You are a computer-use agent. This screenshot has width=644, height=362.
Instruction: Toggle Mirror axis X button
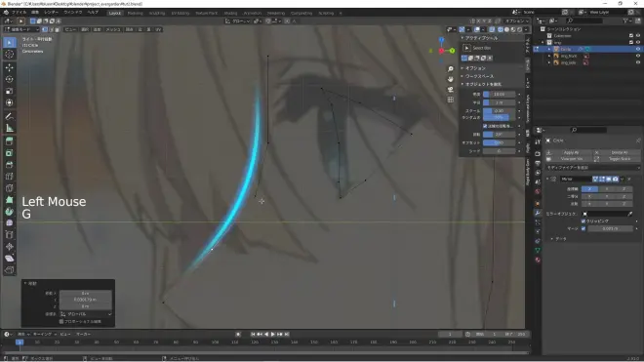(589, 189)
